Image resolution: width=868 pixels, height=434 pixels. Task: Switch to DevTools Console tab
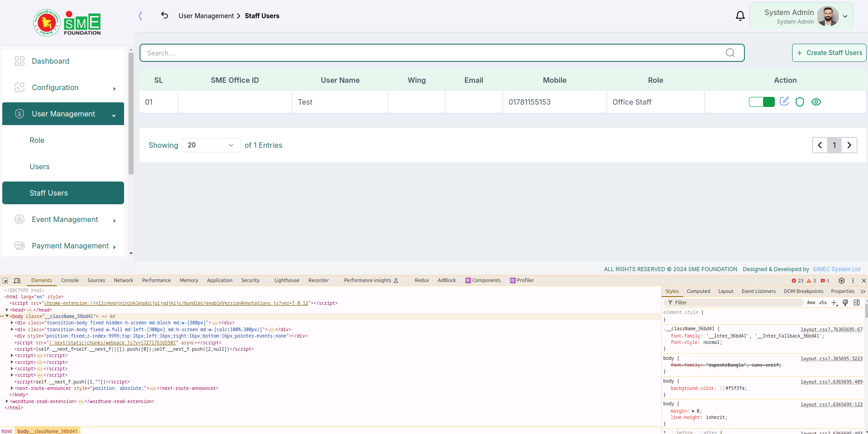(70, 280)
